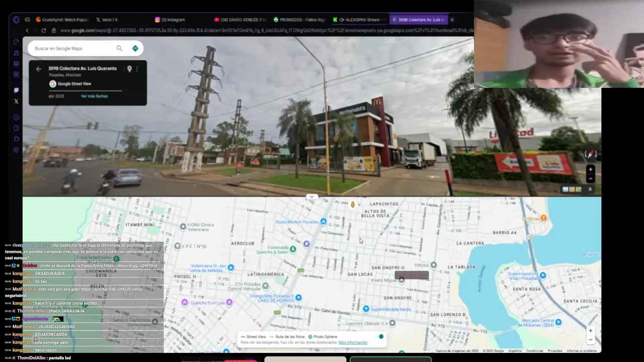644x362 pixels.
Task: Click Esmeralda Quincho & Salón marker
Action: pyautogui.click(x=293, y=248)
